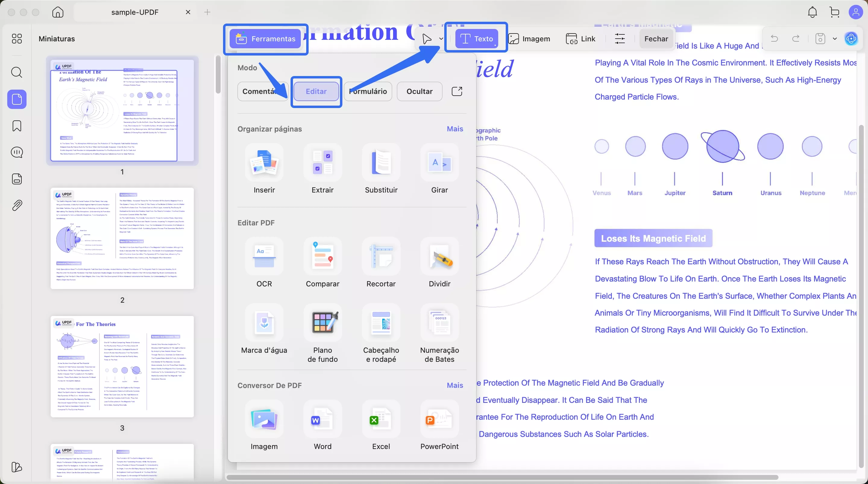The image size is (868, 484).
Task: Activate the Texto editing tab
Action: tap(476, 39)
